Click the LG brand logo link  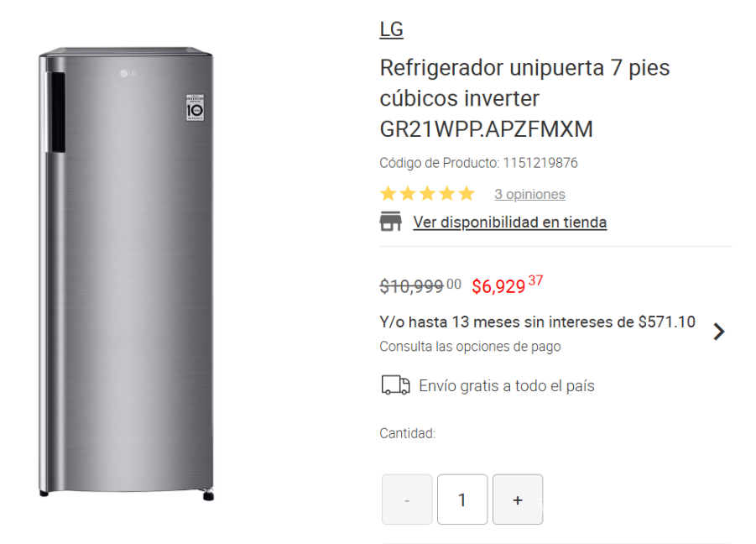coord(391,28)
